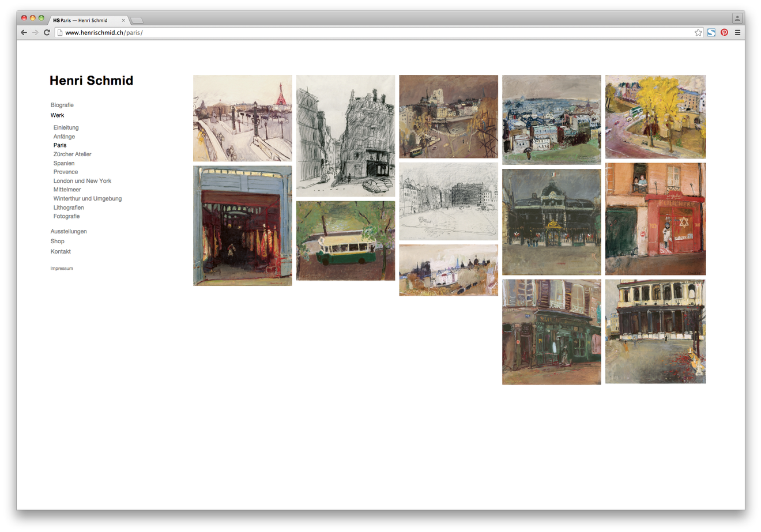
Task: Open the Ausstellungen page
Action: (x=69, y=232)
